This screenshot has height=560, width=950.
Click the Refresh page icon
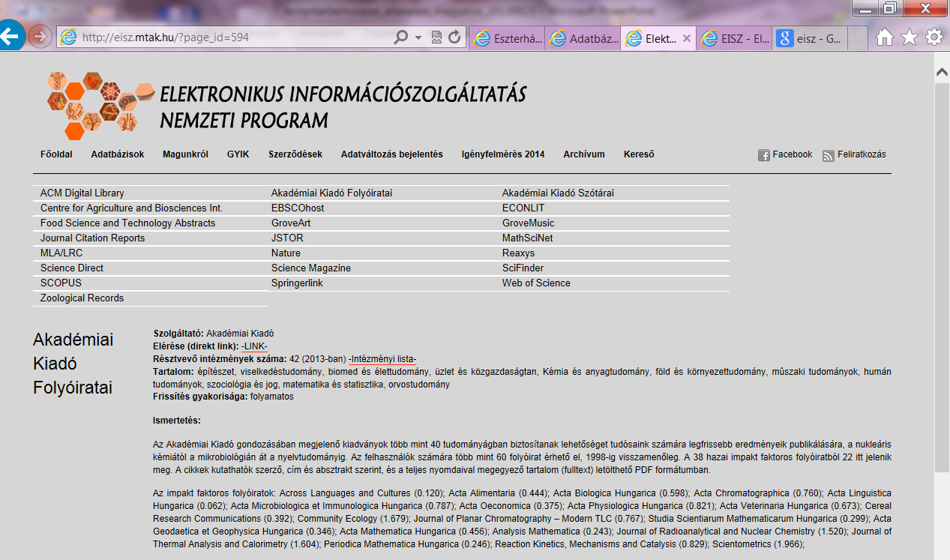(x=454, y=37)
